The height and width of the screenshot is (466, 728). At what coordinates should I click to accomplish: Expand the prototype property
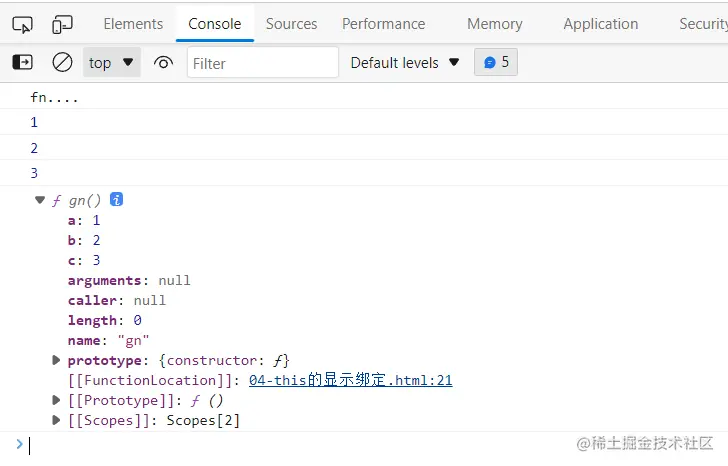tap(57, 360)
